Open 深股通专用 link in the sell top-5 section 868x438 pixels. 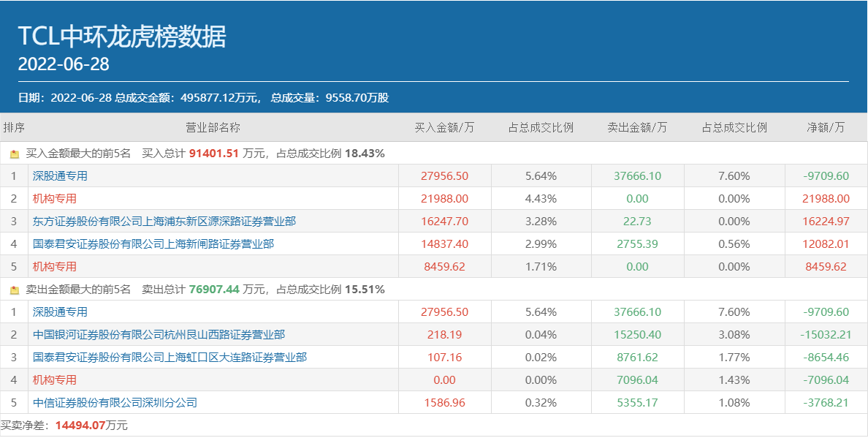(60, 312)
